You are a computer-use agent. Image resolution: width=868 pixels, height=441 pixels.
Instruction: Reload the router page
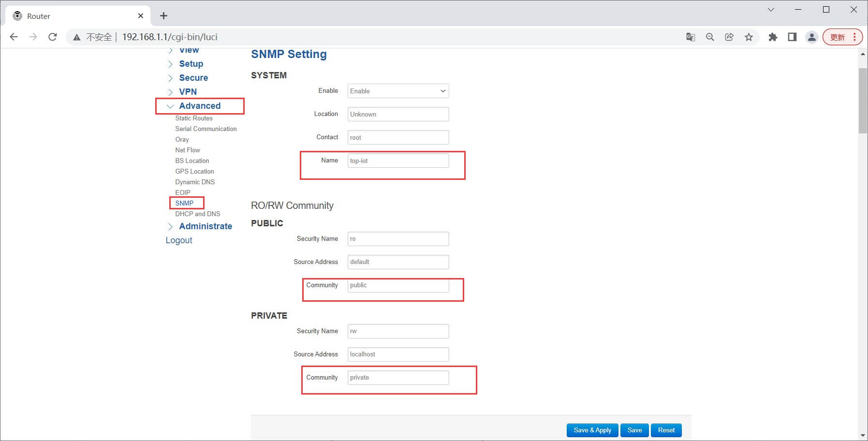(x=53, y=37)
